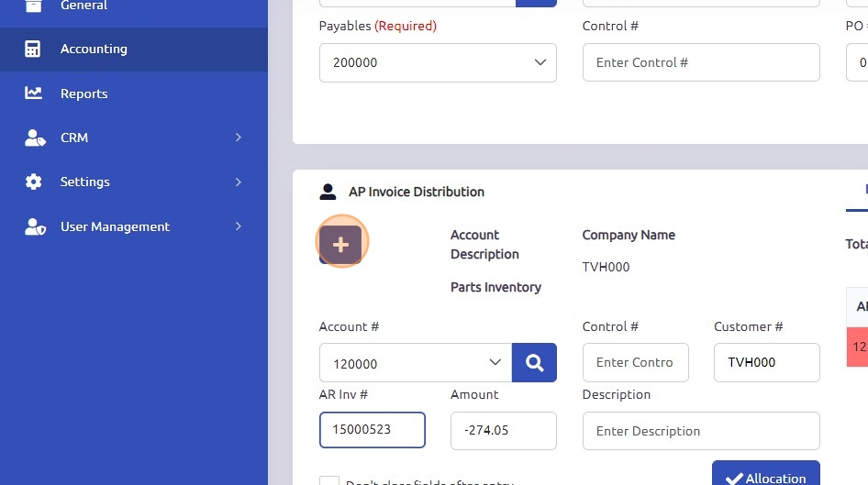Click the Enter Description field
Image resolution: width=868 pixels, height=485 pixels.
701,430
